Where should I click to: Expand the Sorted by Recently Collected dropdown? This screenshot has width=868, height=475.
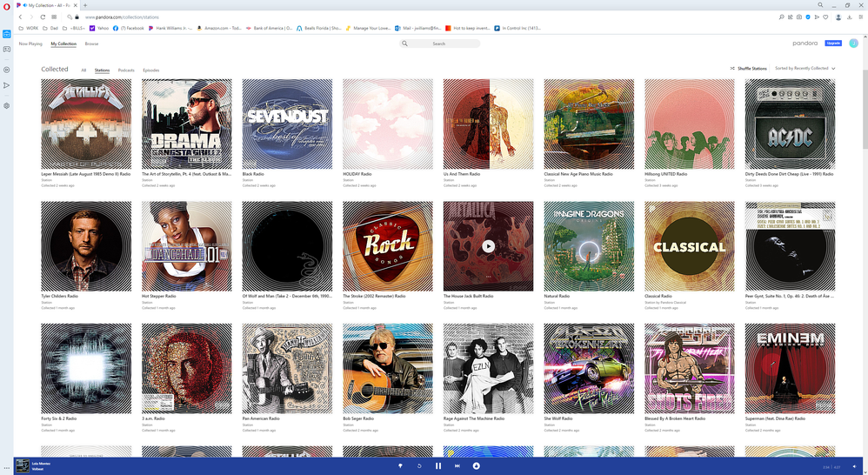pos(805,68)
